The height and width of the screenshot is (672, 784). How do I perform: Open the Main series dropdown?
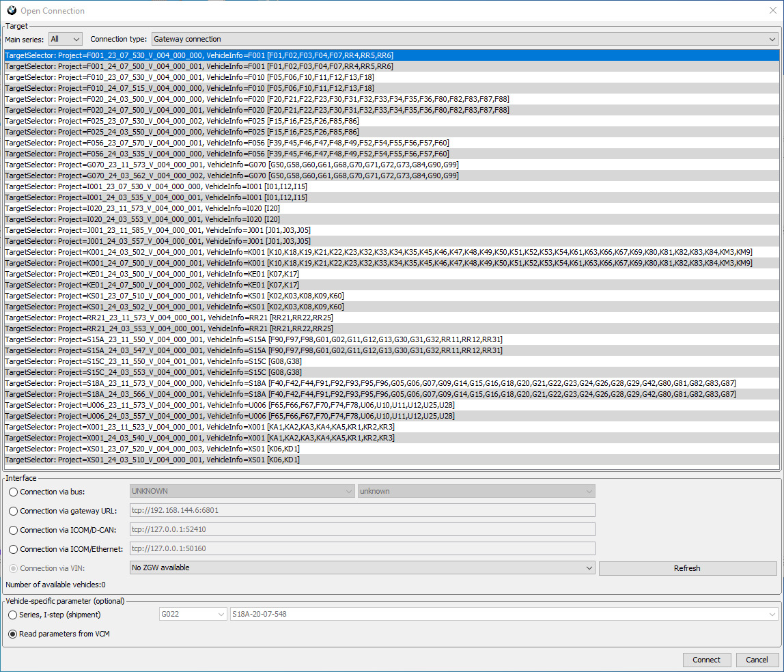click(x=65, y=39)
